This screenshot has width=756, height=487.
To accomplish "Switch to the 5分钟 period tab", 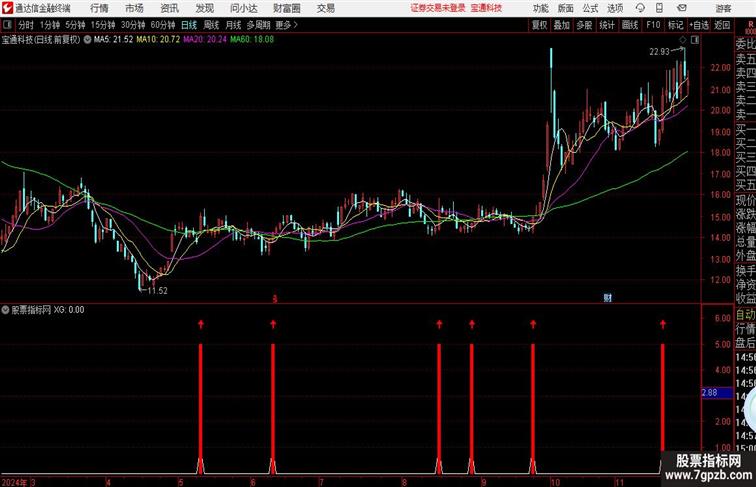I will tap(75, 25).
